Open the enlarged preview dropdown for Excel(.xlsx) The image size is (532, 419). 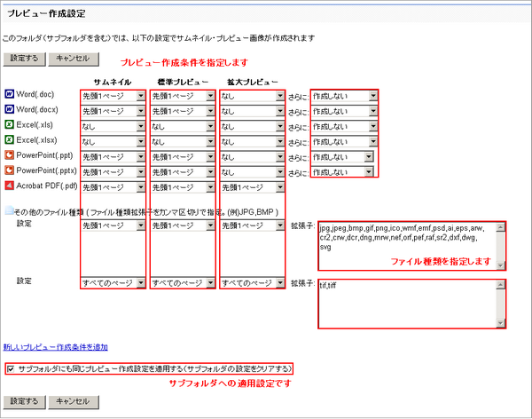pos(252,142)
